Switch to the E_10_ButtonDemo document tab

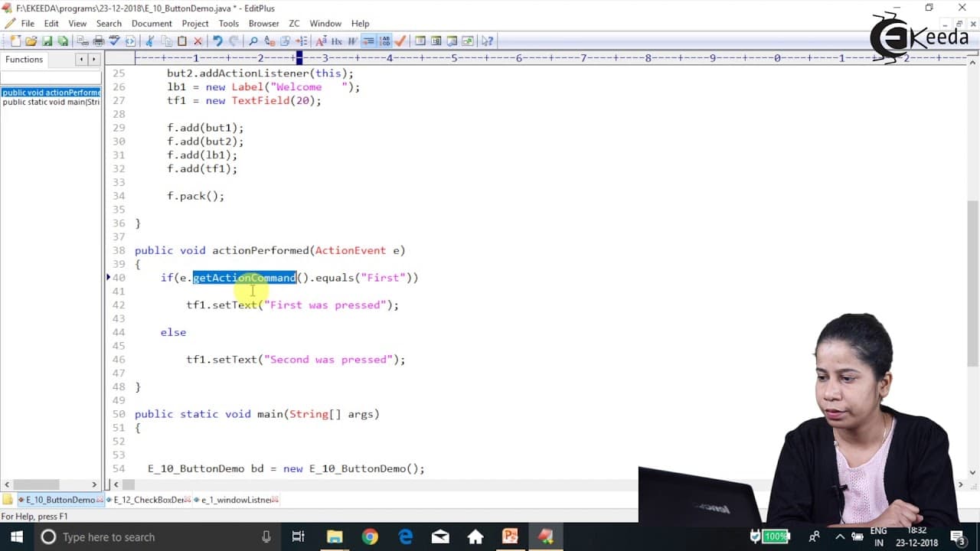click(60, 500)
